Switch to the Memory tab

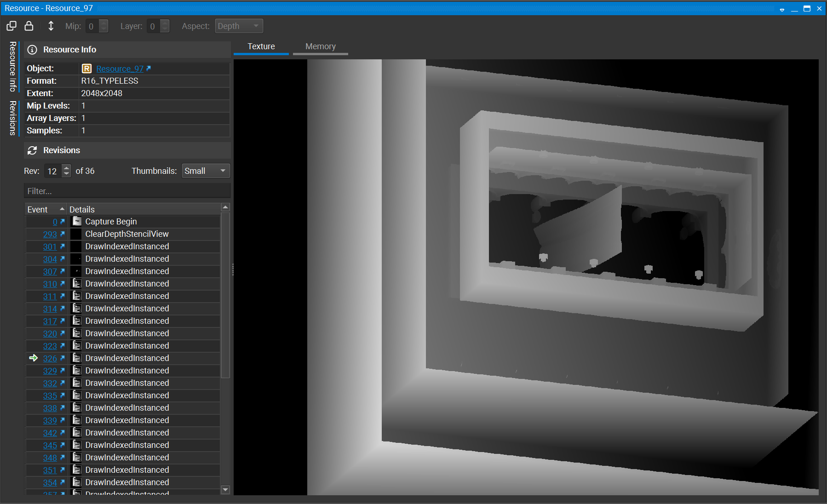tap(320, 46)
